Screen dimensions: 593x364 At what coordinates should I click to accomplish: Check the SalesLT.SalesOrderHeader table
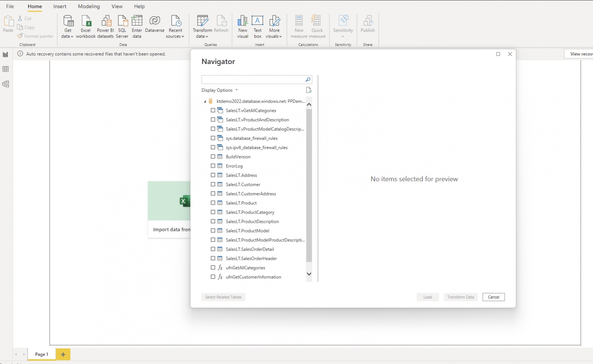pos(213,258)
